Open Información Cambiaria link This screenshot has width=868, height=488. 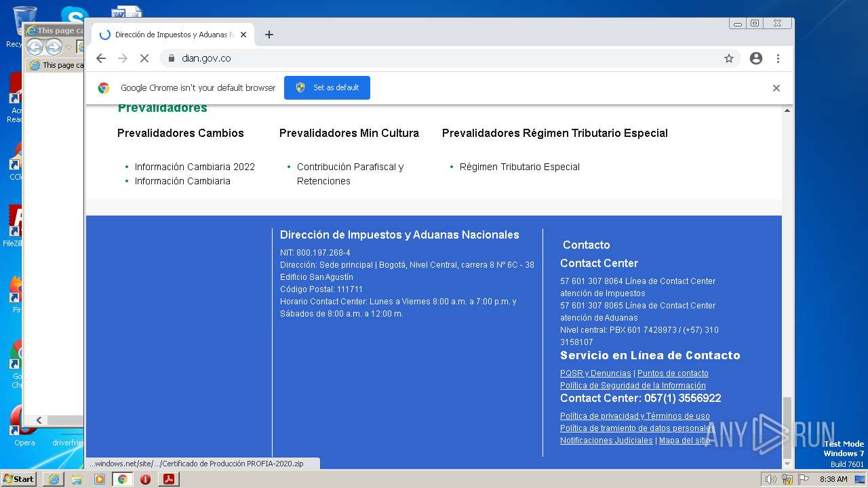(x=182, y=181)
